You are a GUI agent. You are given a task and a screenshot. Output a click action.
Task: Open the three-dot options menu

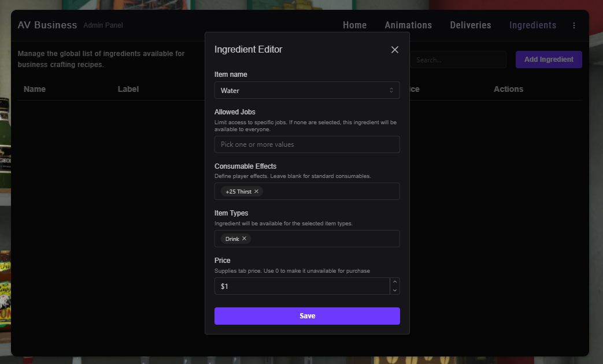[574, 25]
